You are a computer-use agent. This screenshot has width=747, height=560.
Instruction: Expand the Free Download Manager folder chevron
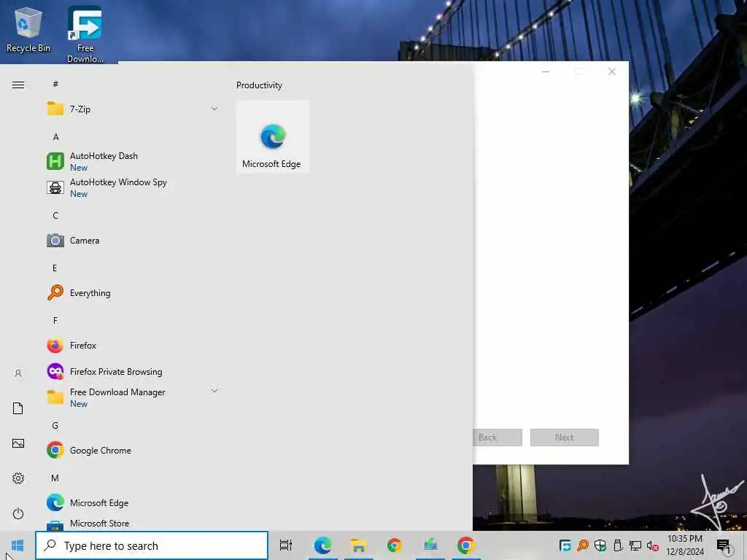click(214, 391)
